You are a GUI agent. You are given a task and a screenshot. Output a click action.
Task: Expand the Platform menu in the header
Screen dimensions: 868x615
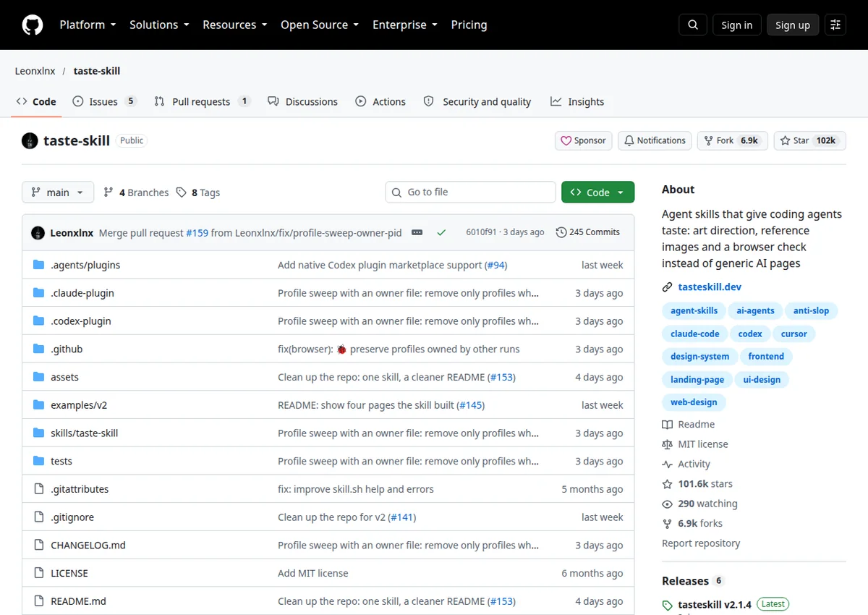(88, 25)
